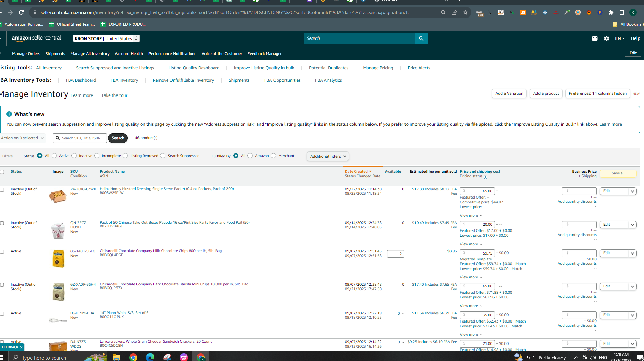The width and height of the screenshot is (644, 361).
Task: Close the FEEDBACK tab with the X
Action: pos(21,347)
